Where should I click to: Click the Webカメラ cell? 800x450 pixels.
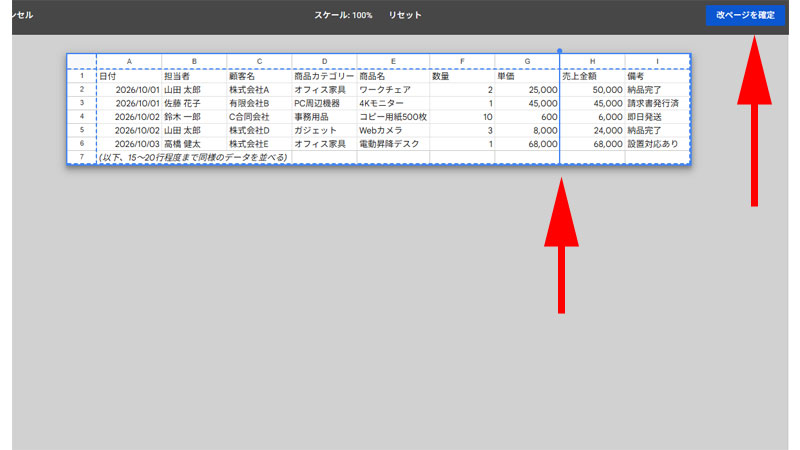pos(393,130)
